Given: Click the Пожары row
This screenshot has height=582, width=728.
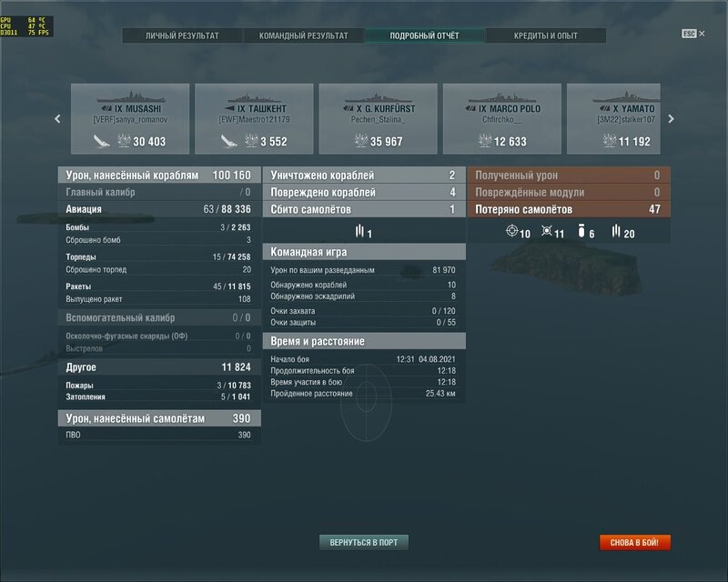Looking at the screenshot, I should pos(159,386).
